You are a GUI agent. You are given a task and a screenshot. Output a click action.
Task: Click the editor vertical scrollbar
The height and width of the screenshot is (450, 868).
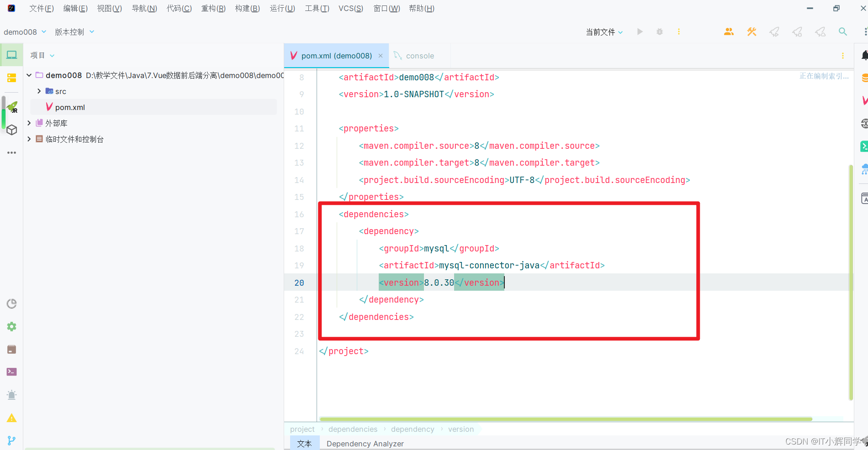coord(851,282)
